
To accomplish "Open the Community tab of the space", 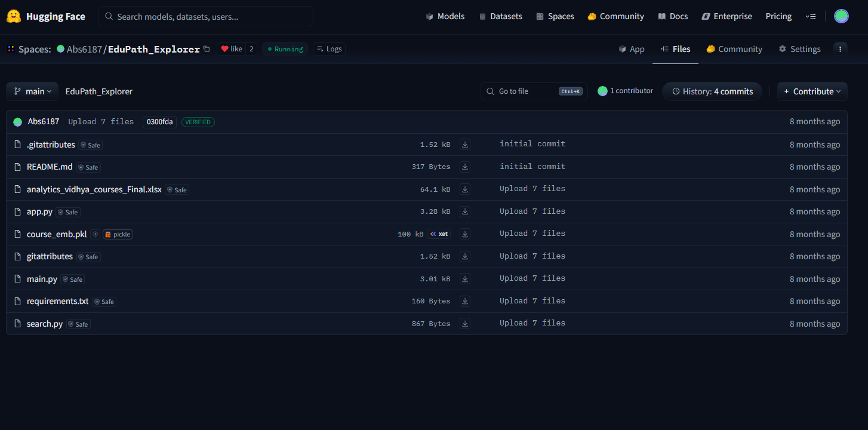I will (734, 49).
